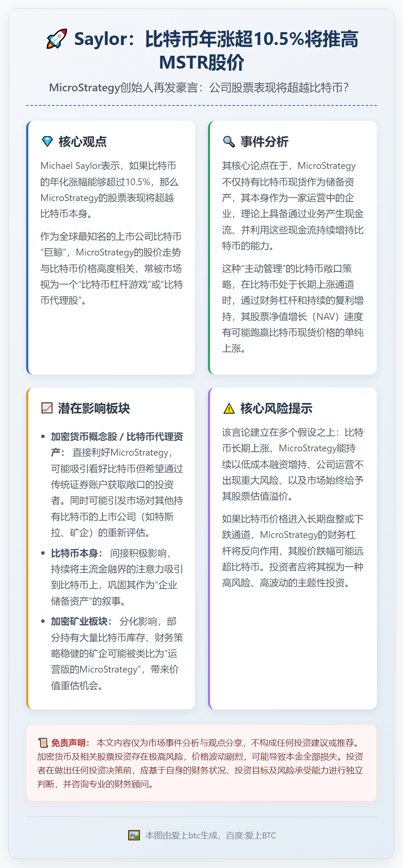This screenshot has height=868, width=403.
Task: Select the 核心风险提示 heading
Action: tap(277, 408)
